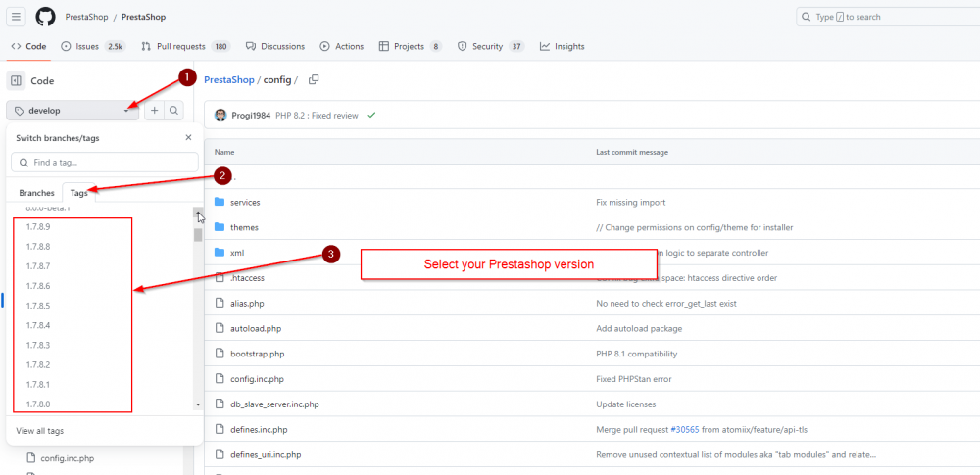
Task: Click the green commit status checkmark
Action: point(371,115)
